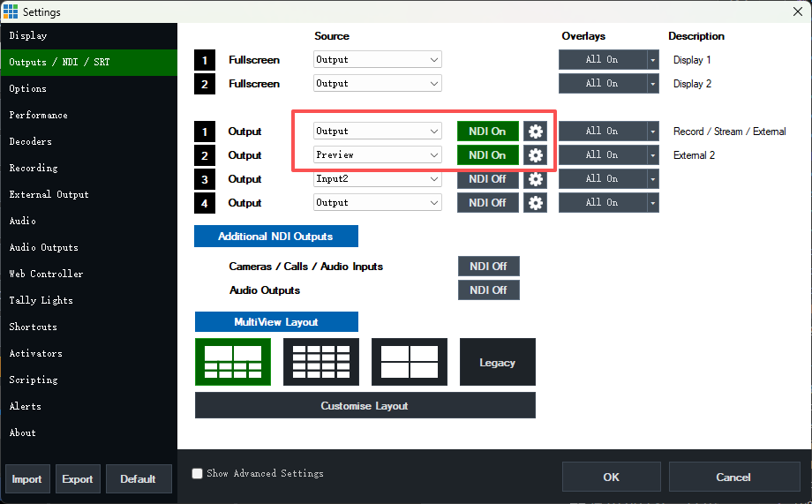
Task: Select the Legacy MultiView layout
Action: point(498,362)
